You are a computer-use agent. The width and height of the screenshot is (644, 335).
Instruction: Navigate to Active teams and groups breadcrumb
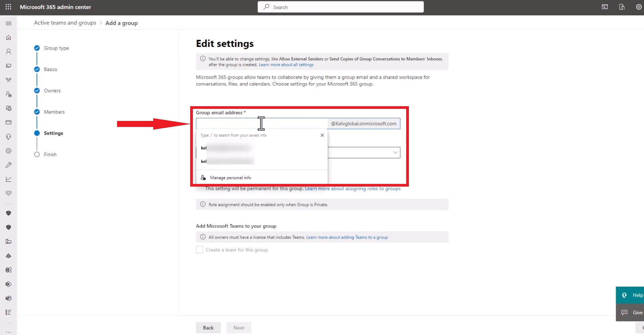[65, 23]
